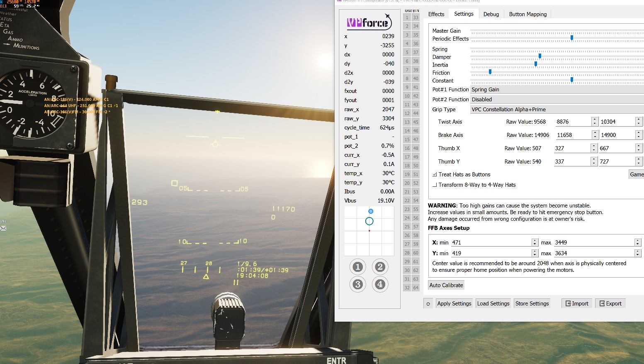Click the Auto Calibrate button
The height and width of the screenshot is (364, 644).
pyautogui.click(x=446, y=285)
